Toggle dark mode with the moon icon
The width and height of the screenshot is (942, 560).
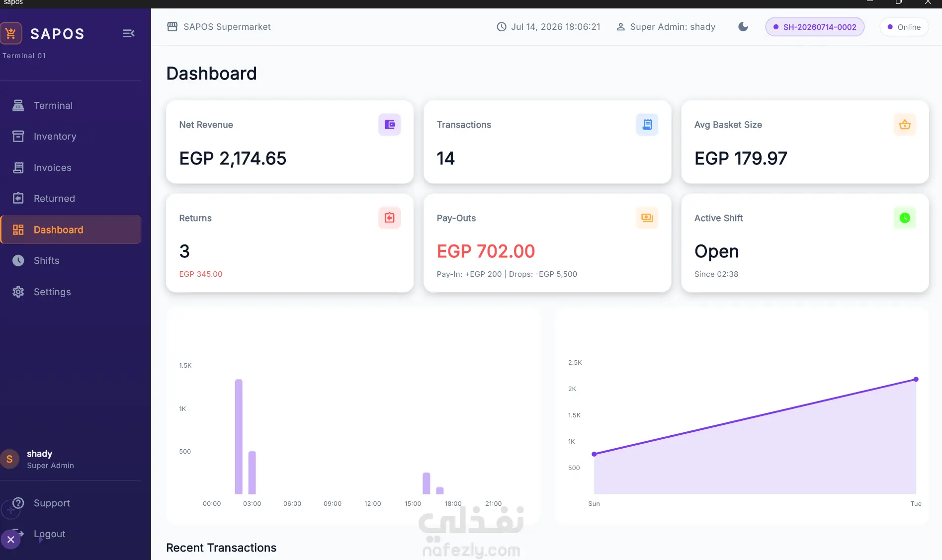(743, 27)
